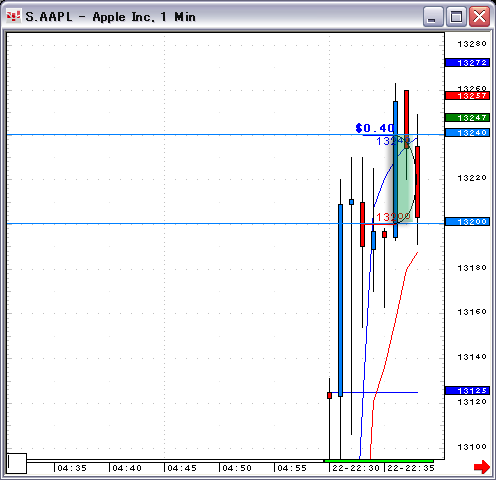Select the 13247 green price marker
Viewport: 496px width, 480px height.
(x=467, y=118)
